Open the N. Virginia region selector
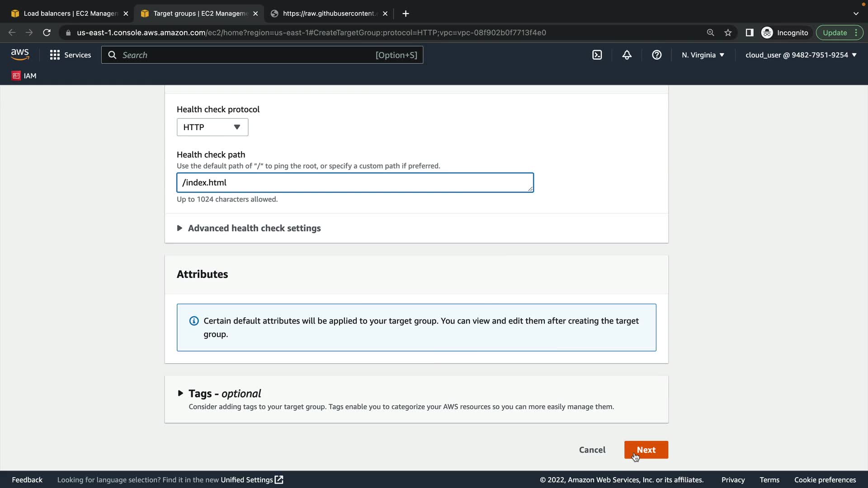 (x=703, y=55)
